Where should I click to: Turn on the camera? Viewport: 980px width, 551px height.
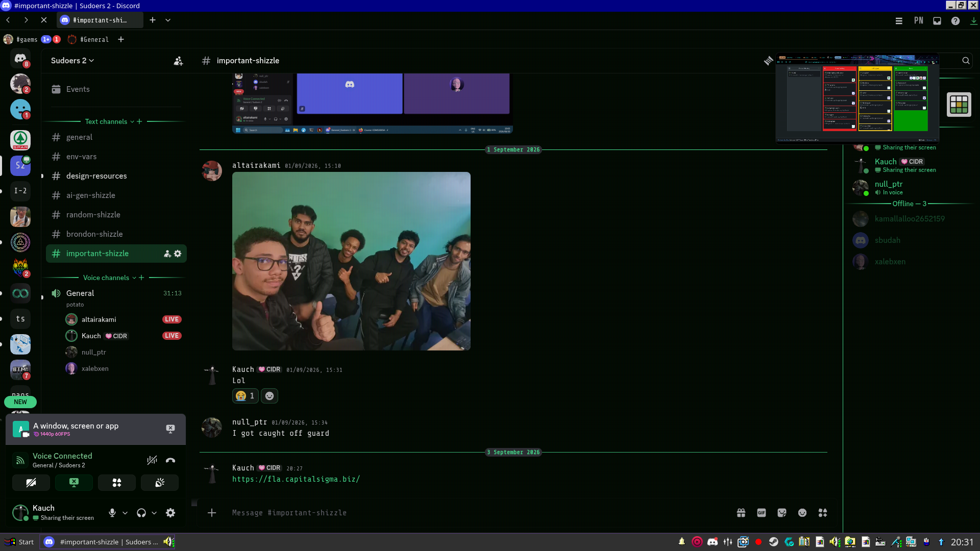pyautogui.click(x=31, y=483)
